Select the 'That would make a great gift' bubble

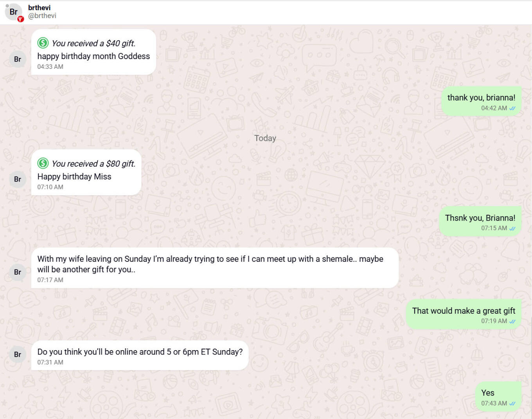pos(464,315)
